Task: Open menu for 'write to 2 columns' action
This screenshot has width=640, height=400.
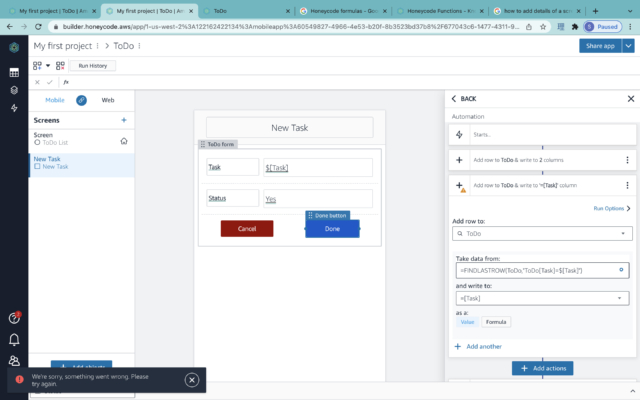Action: (x=627, y=160)
